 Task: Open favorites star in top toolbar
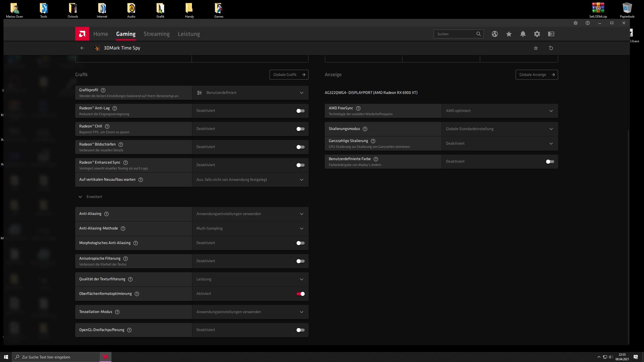point(509,34)
